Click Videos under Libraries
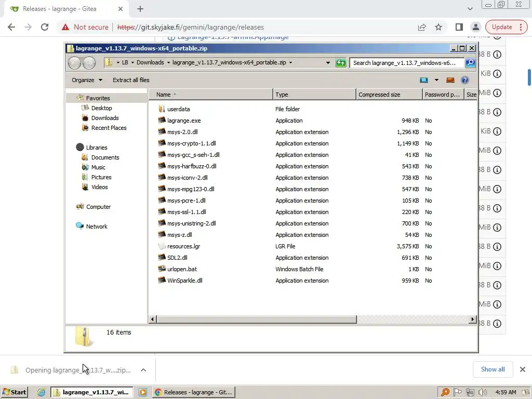 (x=99, y=187)
